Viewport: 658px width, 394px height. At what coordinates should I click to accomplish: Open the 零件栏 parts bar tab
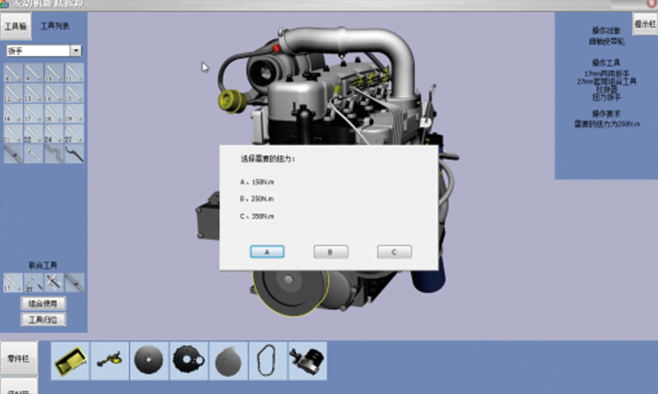click(x=18, y=359)
